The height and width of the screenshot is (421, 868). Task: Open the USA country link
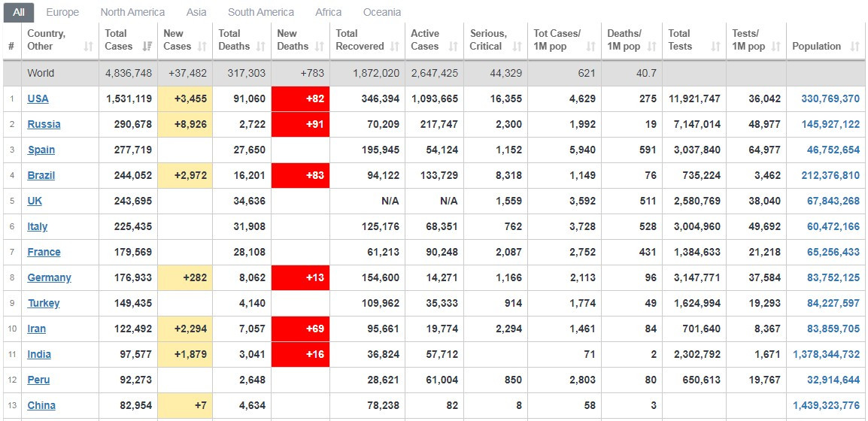(38, 98)
